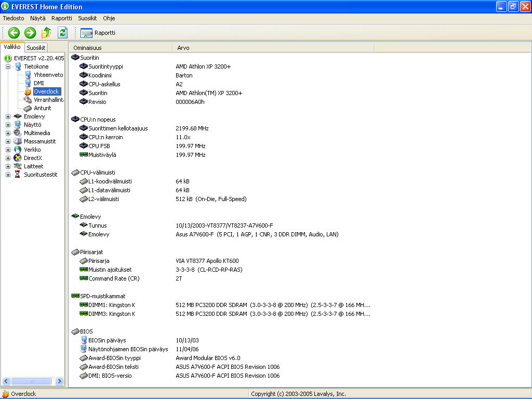This screenshot has width=532, height=399.
Task: Expand the Multimedia tree node
Action: [x=8, y=134]
